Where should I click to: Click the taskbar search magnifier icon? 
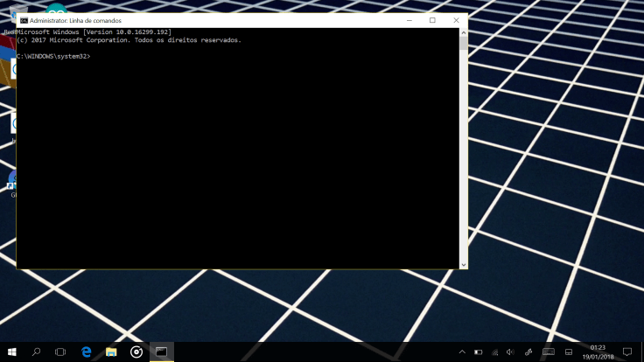coord(36,352)
